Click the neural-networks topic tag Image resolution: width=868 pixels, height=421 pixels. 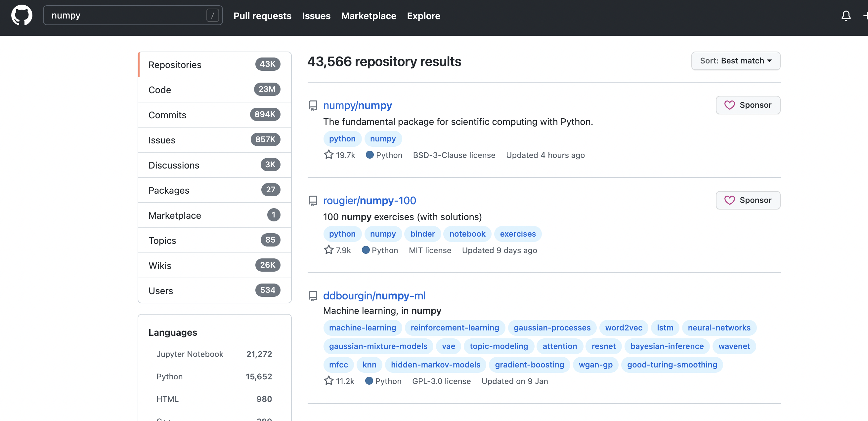click(x=719, y=328)
